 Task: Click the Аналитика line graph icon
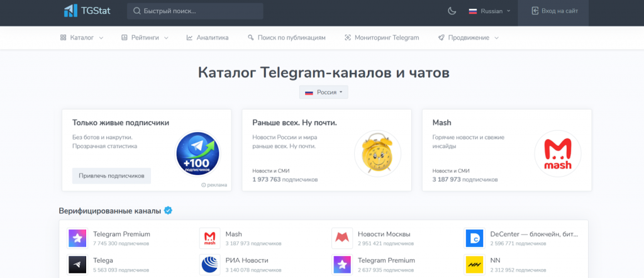[189, 38]
